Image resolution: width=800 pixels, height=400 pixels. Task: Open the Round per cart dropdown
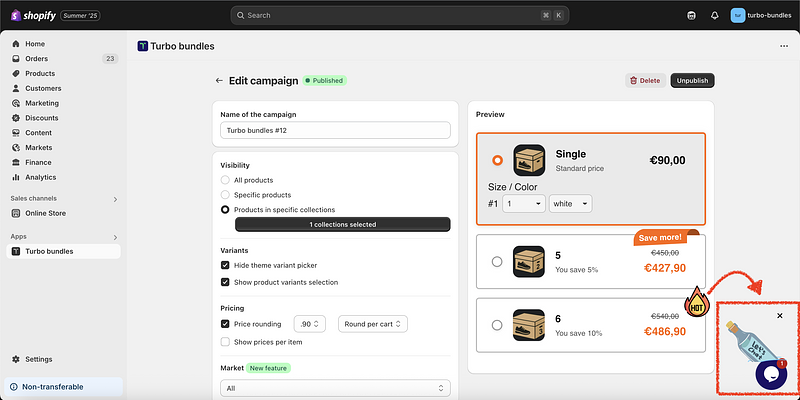click(373, 324)
